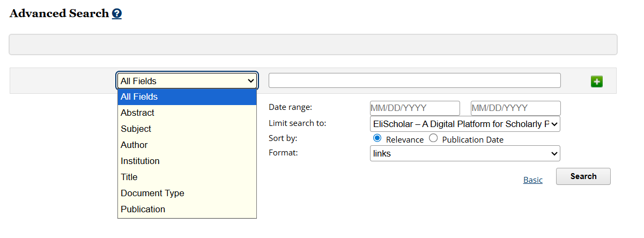This screenshot has width=644, height=238.
Task: Collapse the All Fields dropdown
Action: click(187, 81)
